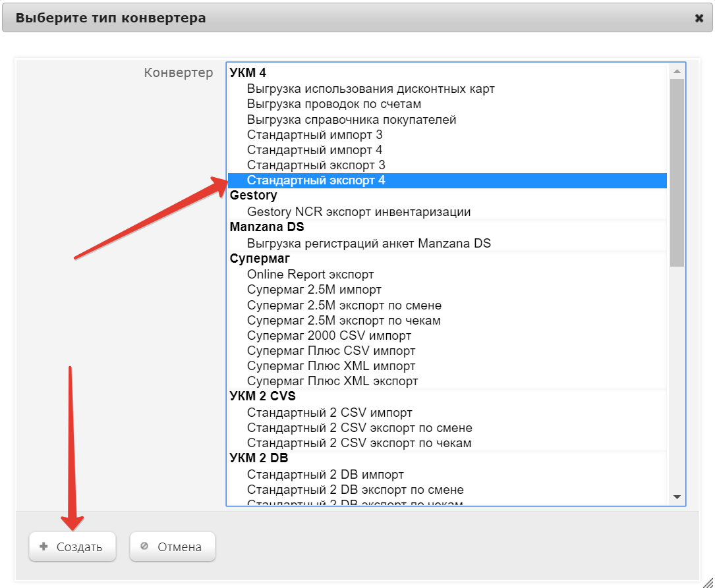
Task: Pick Супермаг 2.5М экспорт по чекам
Action: [447, 321]
